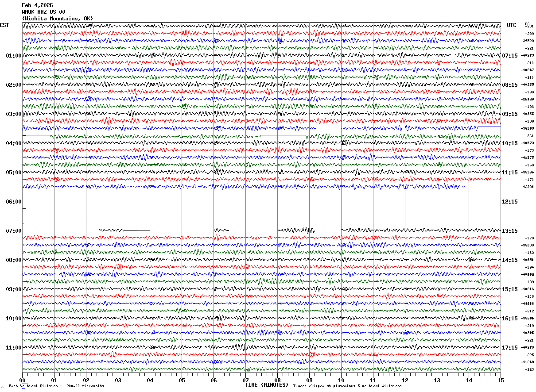Click the '15' minute tick label
The width and height of the screenshot is (536, 392).
point(501,380)
